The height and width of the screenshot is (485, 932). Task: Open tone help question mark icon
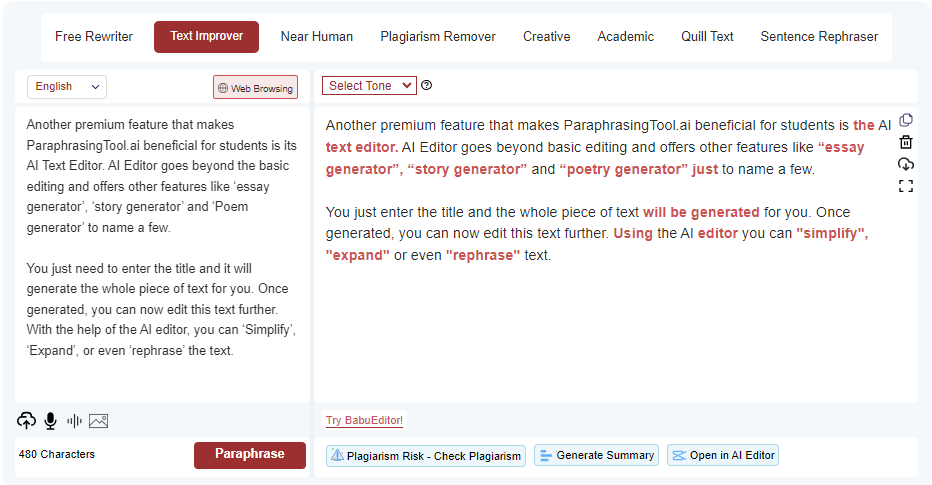[426, 85]
